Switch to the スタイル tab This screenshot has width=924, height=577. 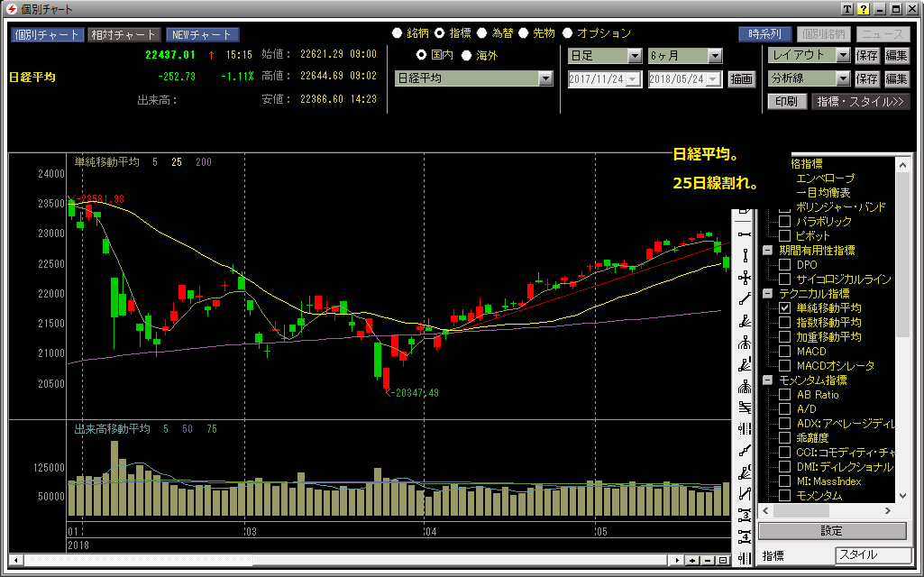pyautogui.click(x=870, y=555)
